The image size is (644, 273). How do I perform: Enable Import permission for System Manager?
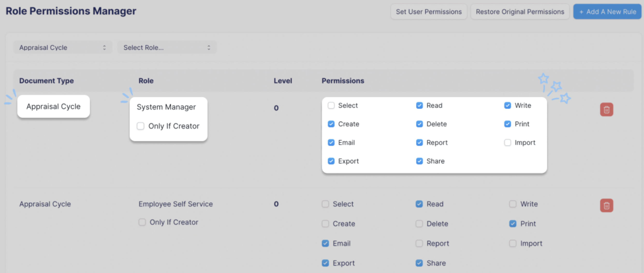pos(507,142)
